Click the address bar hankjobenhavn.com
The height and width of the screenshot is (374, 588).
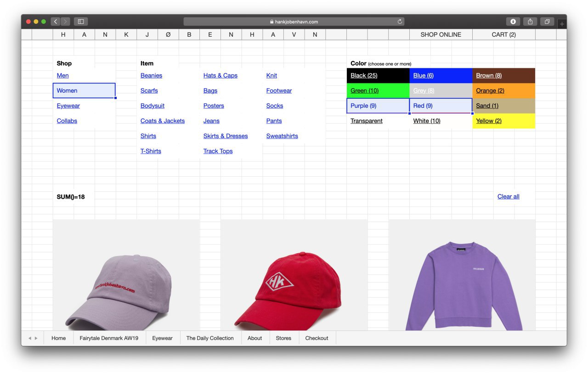[x=294, y=22]
